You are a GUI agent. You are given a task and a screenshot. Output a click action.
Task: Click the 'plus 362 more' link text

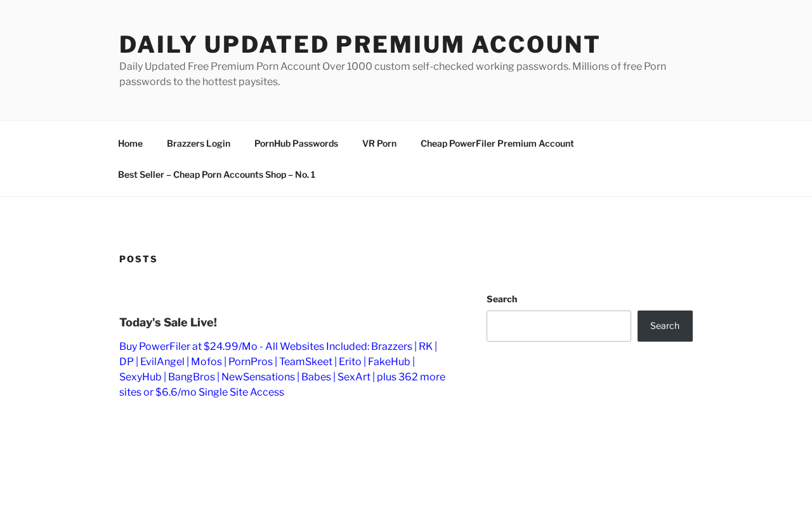pyautogui.click(x=411, y=377)
